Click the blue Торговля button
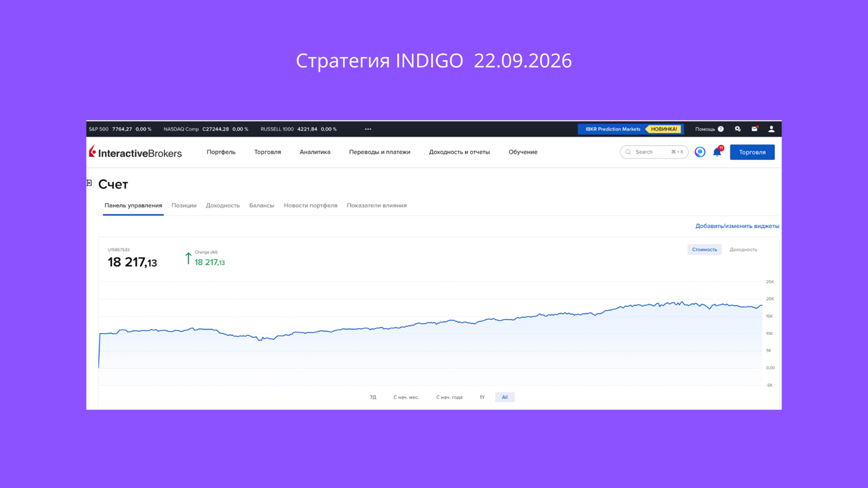This screenshot has width=868, height=488. pos(752,152)
